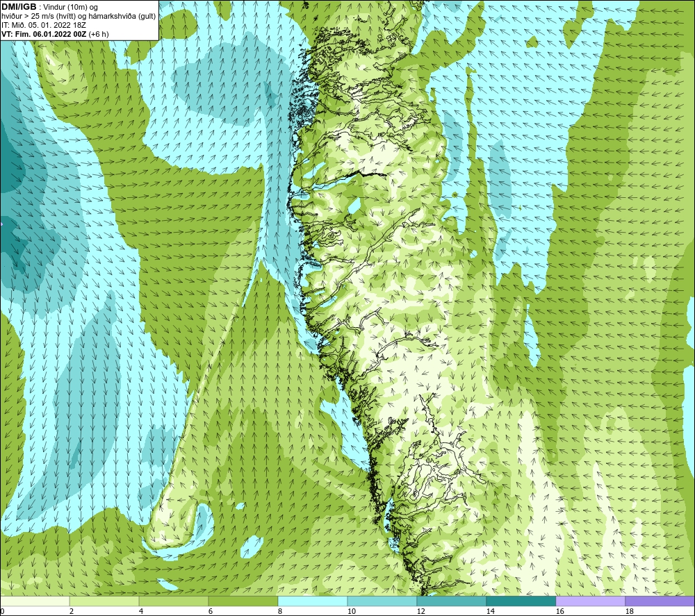Click the 10-12 m/s turquoise legend swatch
This screenshot has height=616, width=695.
(382, 601)
